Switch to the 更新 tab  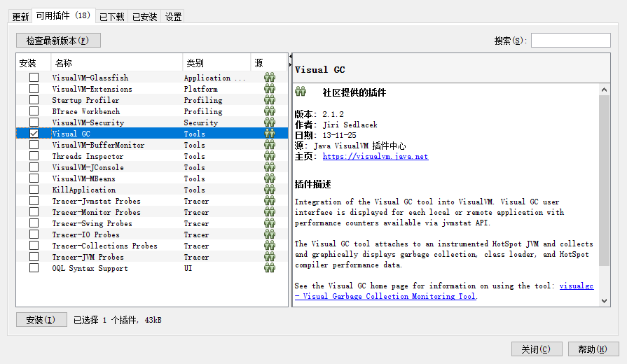20,17
